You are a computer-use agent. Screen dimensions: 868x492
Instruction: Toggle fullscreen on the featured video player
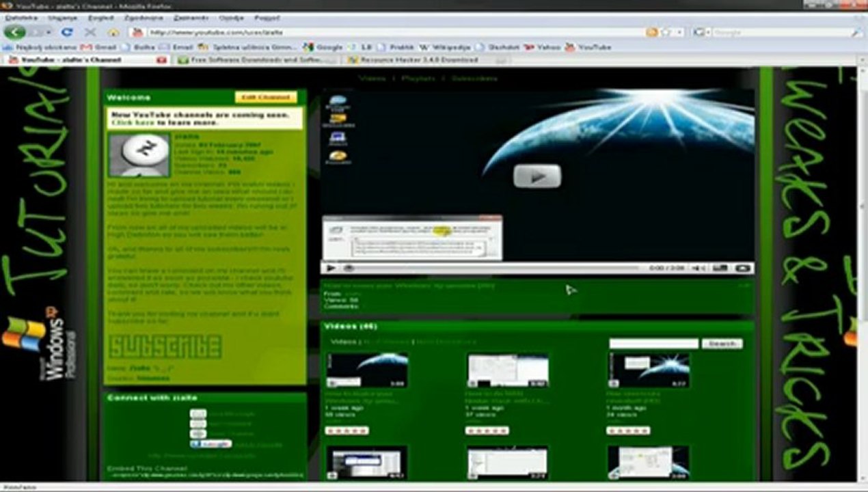click(x=744, y=269)
